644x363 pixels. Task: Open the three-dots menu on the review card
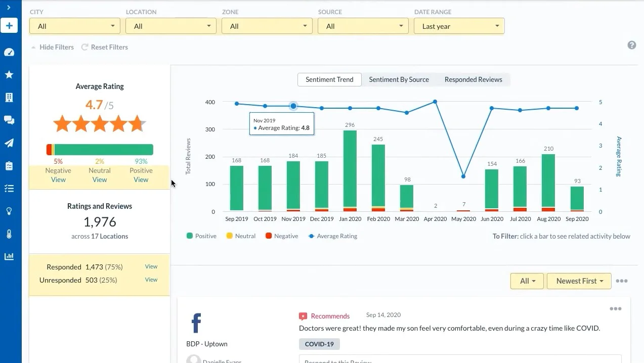[616, 309]
